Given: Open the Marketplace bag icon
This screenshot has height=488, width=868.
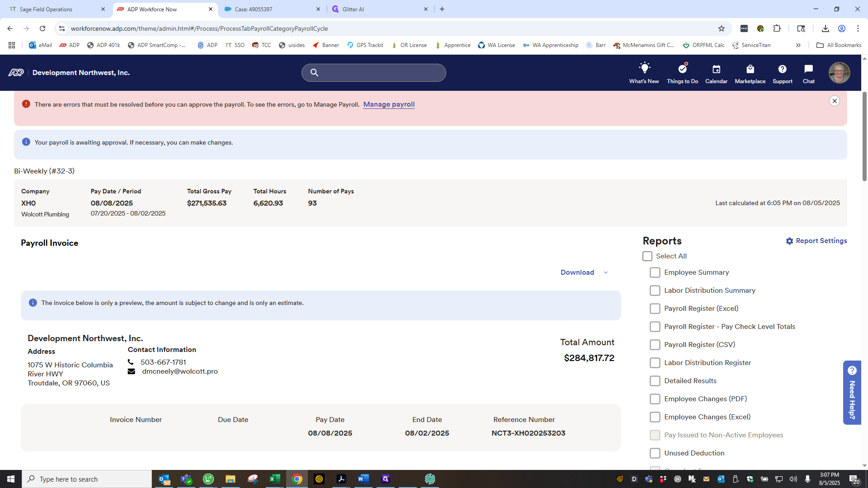Looking at the screenshot, I should coord(750,69).
